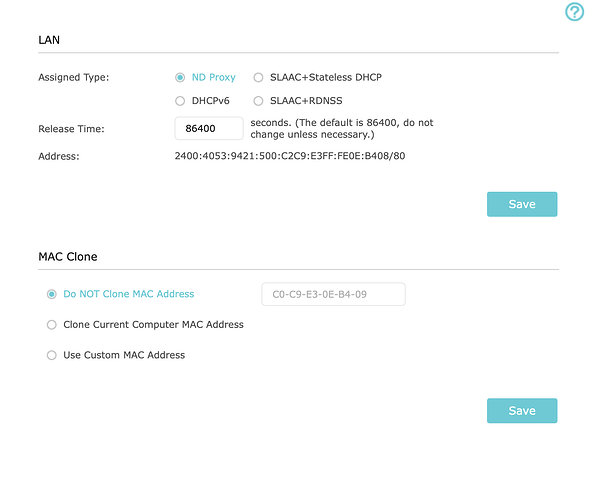Click the Address label
This screenshot has height=500, width=598.
pyautogui.click(x=59, y=156)
